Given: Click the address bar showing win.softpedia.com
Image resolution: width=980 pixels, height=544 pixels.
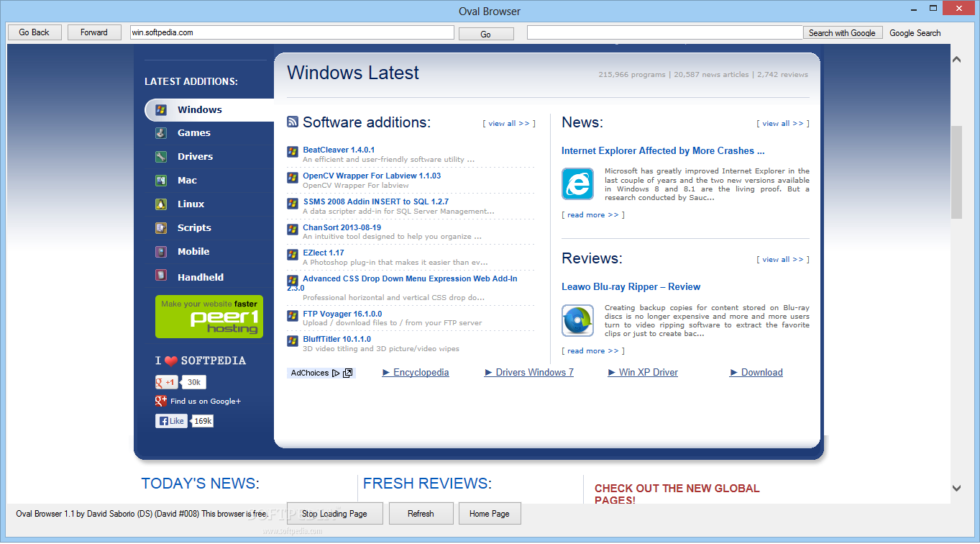Looking at the screenshot, I should coord(292,32).
